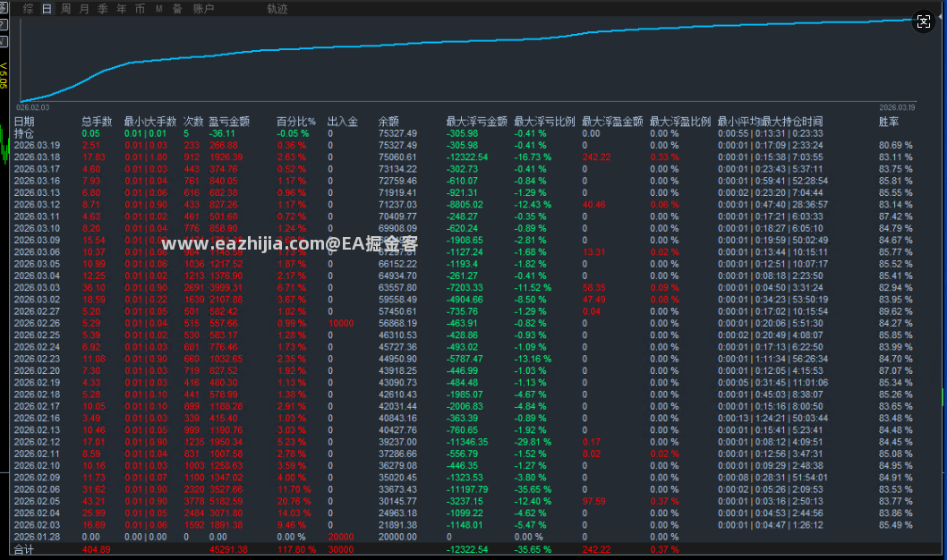
Task: Click the 总手数 column header
Action: (98, 122)
